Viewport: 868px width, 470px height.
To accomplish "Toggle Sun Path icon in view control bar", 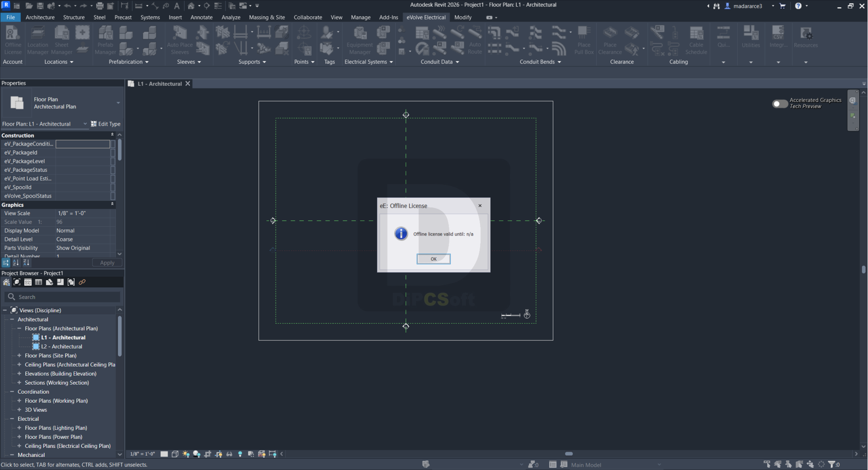I will tap(186, 454).
